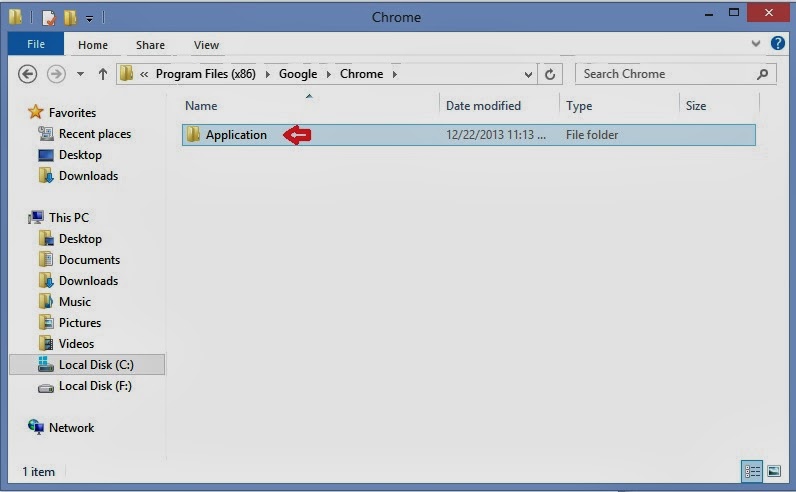Expand the arrow after Program Files (x86)
This screenshot has width=796, height=492.
coord(268,75)
